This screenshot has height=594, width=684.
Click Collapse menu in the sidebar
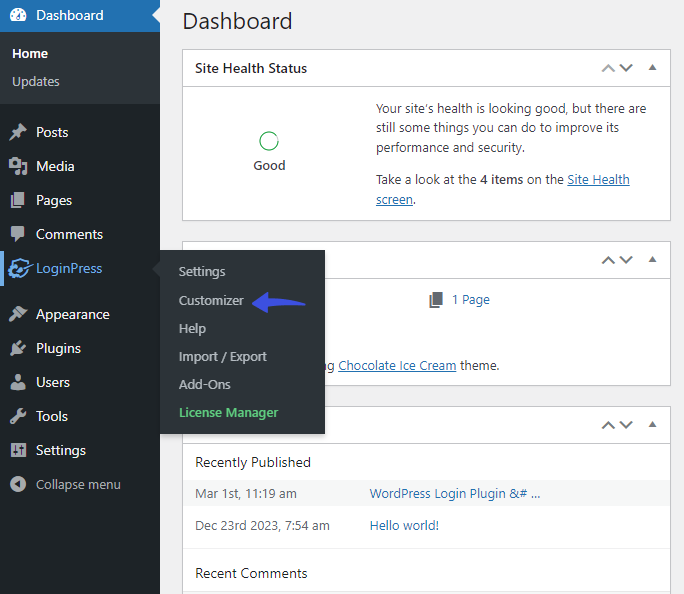[80, 484]
